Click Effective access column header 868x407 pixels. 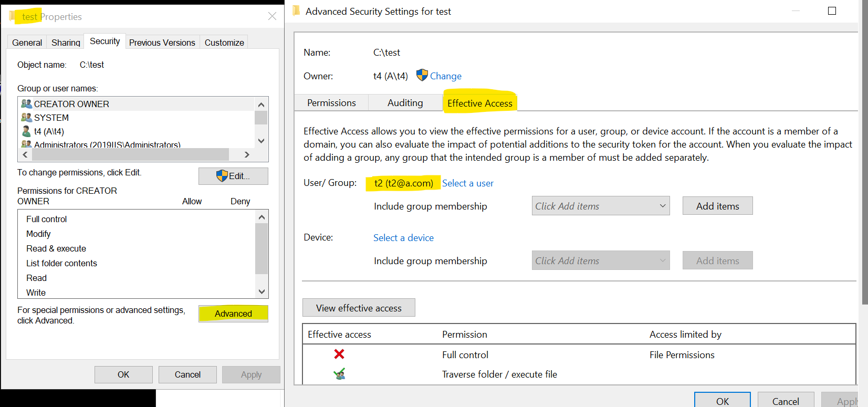(x=339, y=335)
